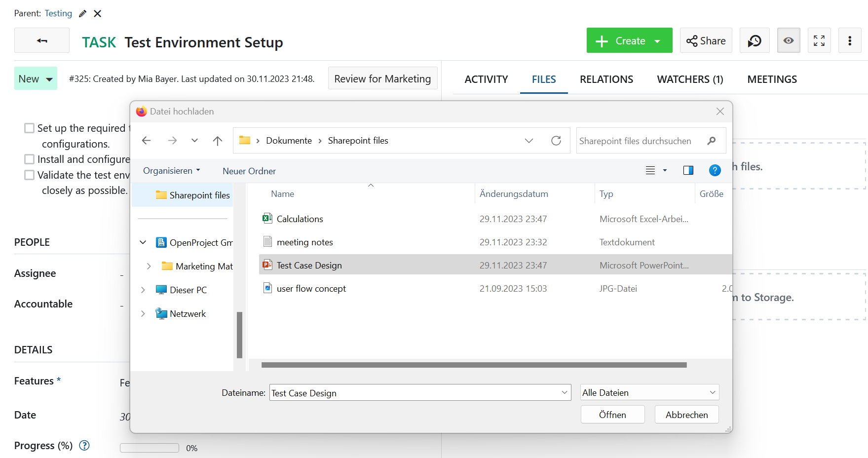868x458 pixels.
Task: Open the file dialog help icon
Action: pyautogui.click(x=714, y=171)
